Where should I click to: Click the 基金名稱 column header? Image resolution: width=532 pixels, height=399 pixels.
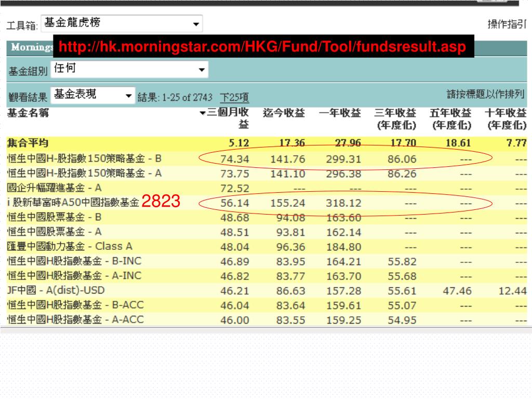28,113
